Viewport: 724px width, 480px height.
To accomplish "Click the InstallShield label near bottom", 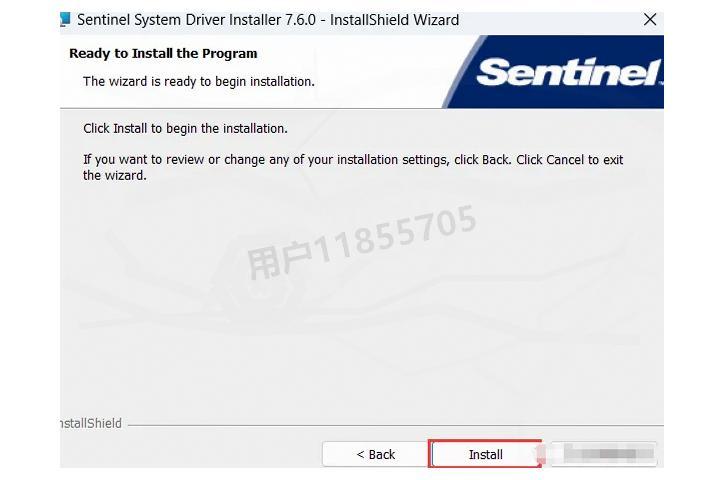I will pyautogui.click(x=91, y=423).
